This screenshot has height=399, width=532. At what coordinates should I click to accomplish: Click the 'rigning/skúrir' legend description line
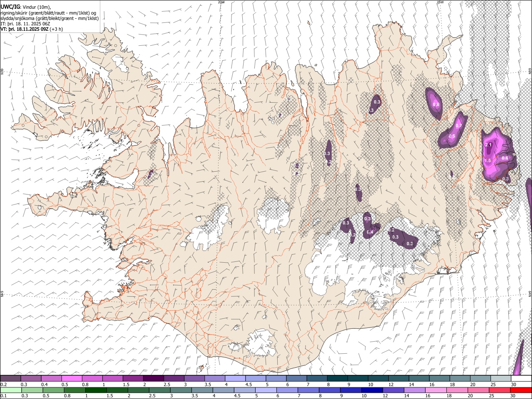pos(49,13)
